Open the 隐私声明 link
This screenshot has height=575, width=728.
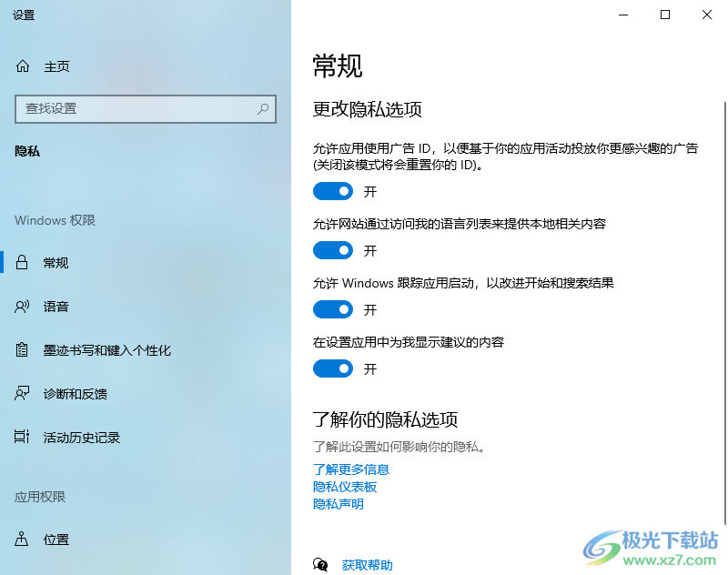tap(338, 504)
